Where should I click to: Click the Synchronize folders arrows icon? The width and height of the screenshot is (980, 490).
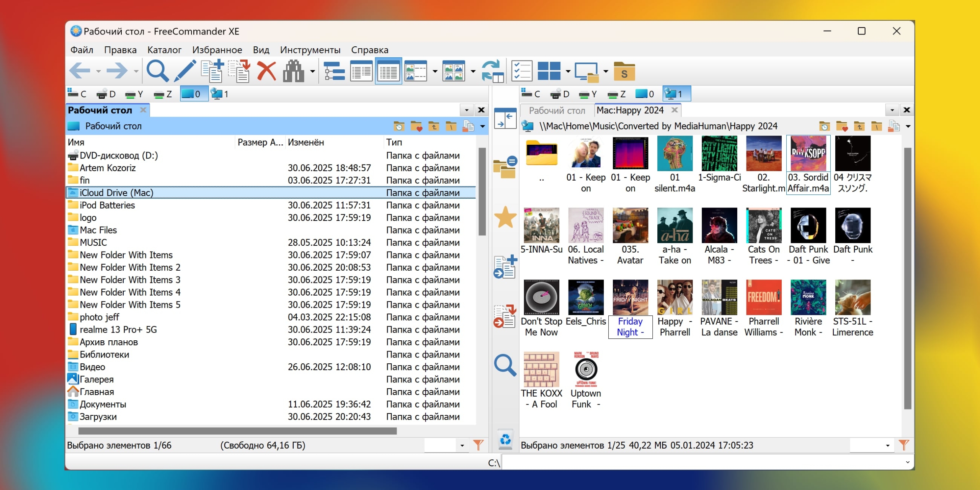point(492,71)
